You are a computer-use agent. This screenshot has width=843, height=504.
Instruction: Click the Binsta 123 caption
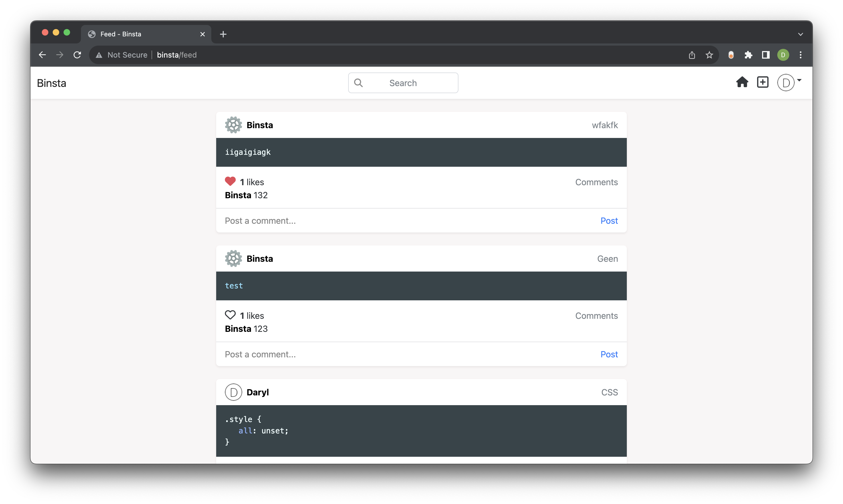[x=246, y=328]
